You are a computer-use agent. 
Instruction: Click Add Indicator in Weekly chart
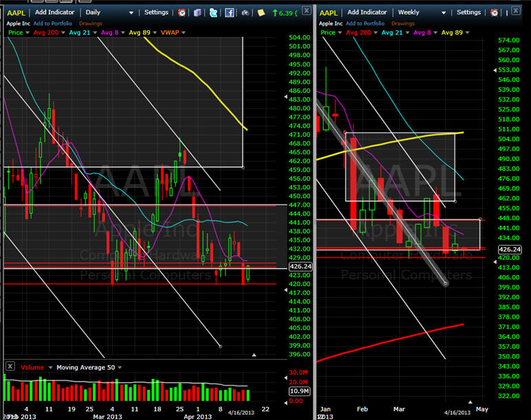click(367, 12)
